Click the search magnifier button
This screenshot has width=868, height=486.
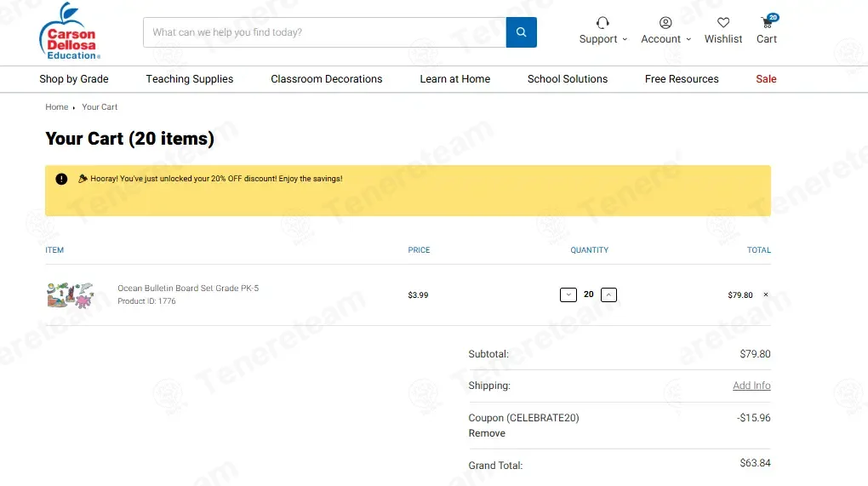tap(521, 32)
